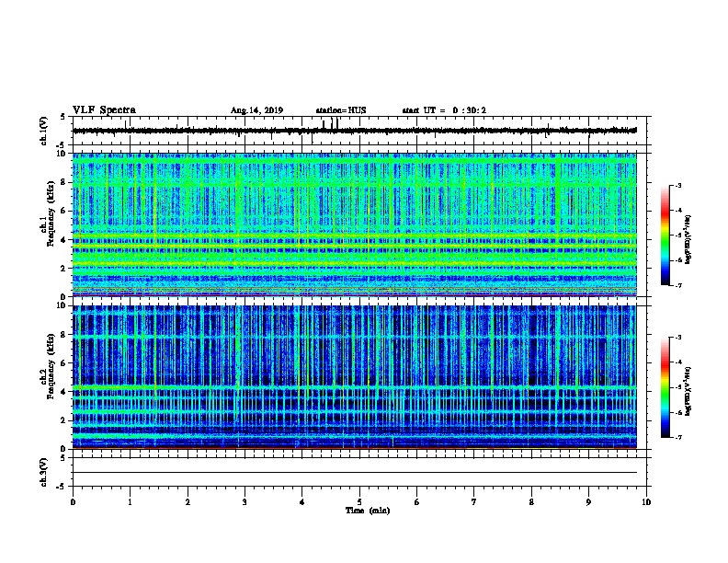Click tick label "8" on the Time axis

pos(531,502)
